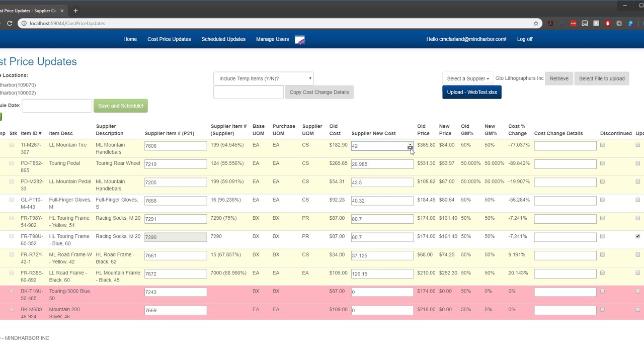This screenshot has width=644, height=362.
Task: Uncheck the update checkbox for FR-T98U-60-352 row
Action: coord(638,236)
